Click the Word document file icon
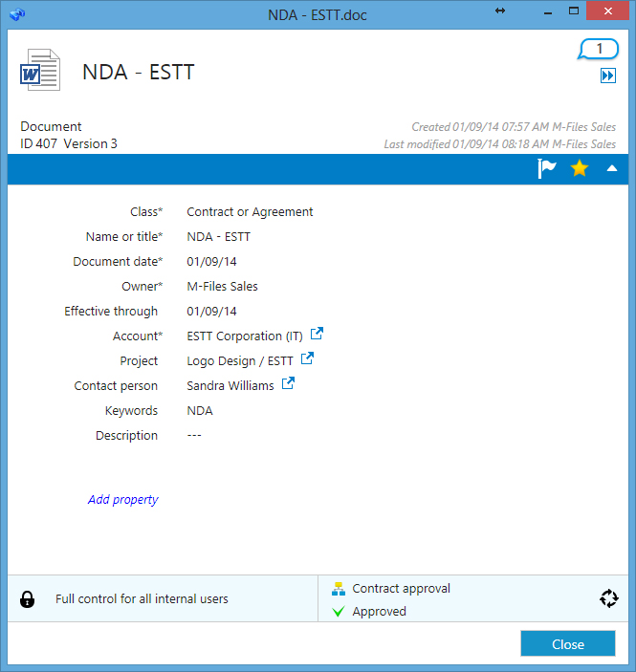 [x=40, y=72]
